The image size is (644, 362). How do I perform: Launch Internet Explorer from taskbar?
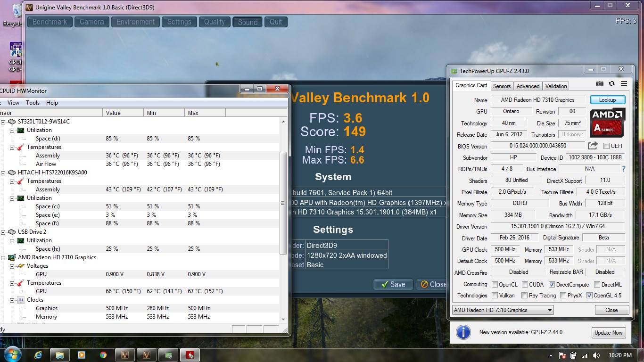pos(38,354)
